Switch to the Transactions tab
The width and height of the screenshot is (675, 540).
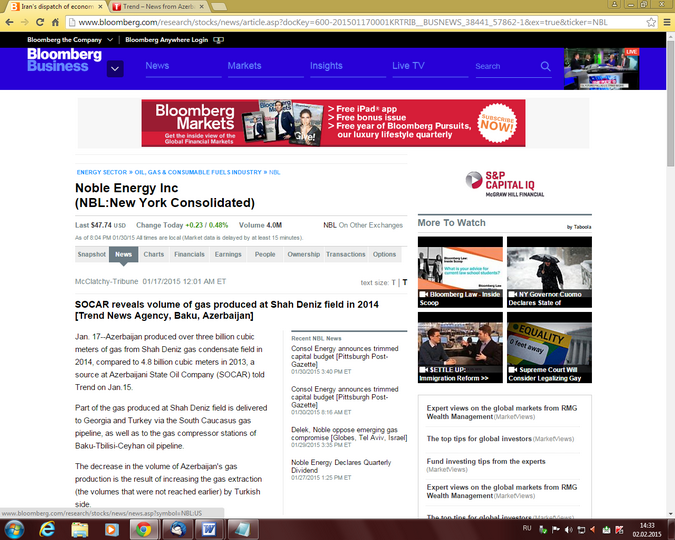(346, 254)
